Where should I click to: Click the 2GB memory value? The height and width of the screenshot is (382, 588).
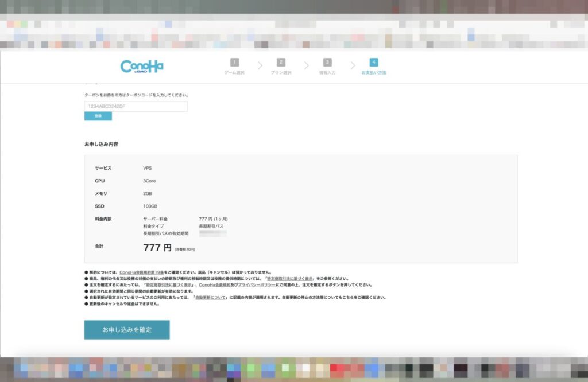coord(148,194)
